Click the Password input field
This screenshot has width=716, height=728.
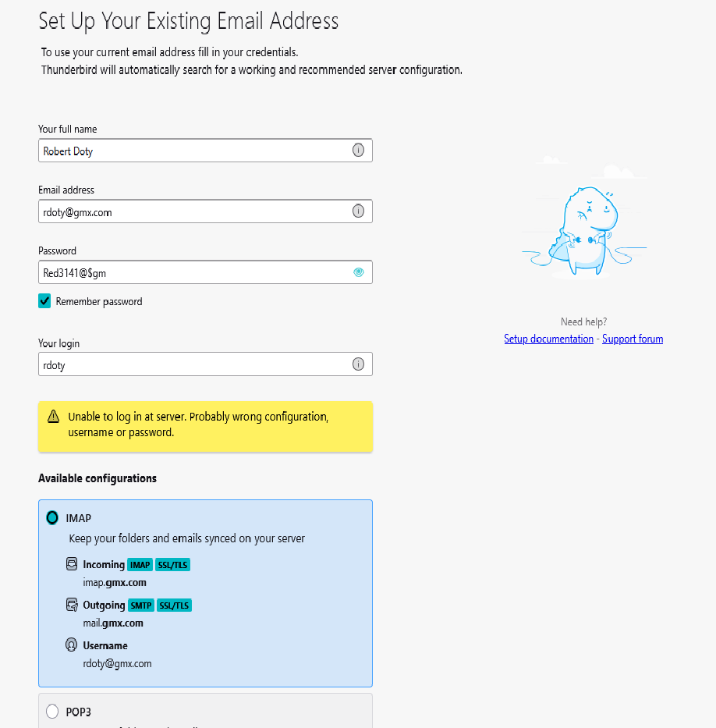195,272
